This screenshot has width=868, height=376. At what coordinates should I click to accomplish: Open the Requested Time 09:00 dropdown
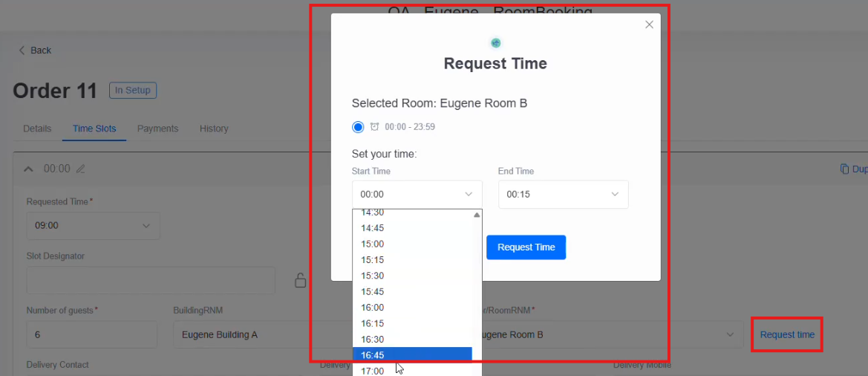click(93, 226)
